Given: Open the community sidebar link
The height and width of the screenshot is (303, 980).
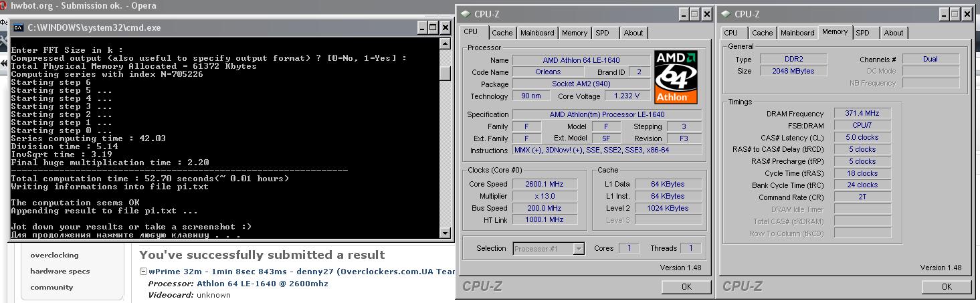Looking at the screenshot, I should 52,287.
